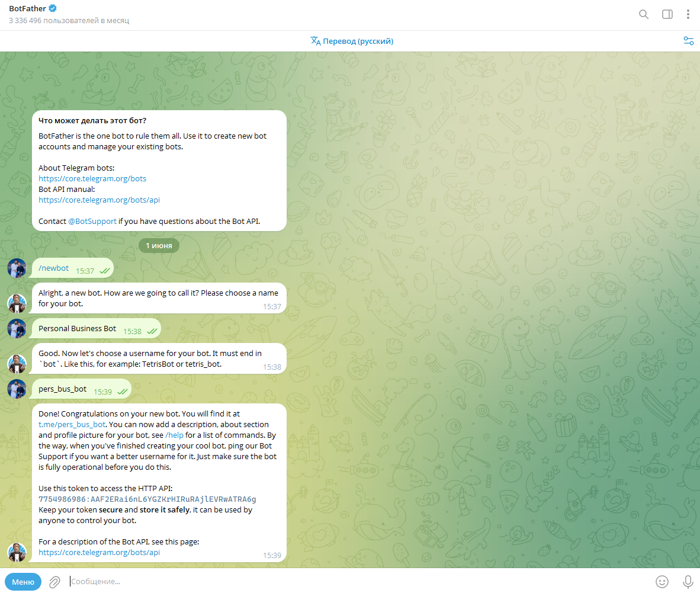Click user avatar beside /newbot message
Screen dimensions: 700x593
click(x=17, y=268)
